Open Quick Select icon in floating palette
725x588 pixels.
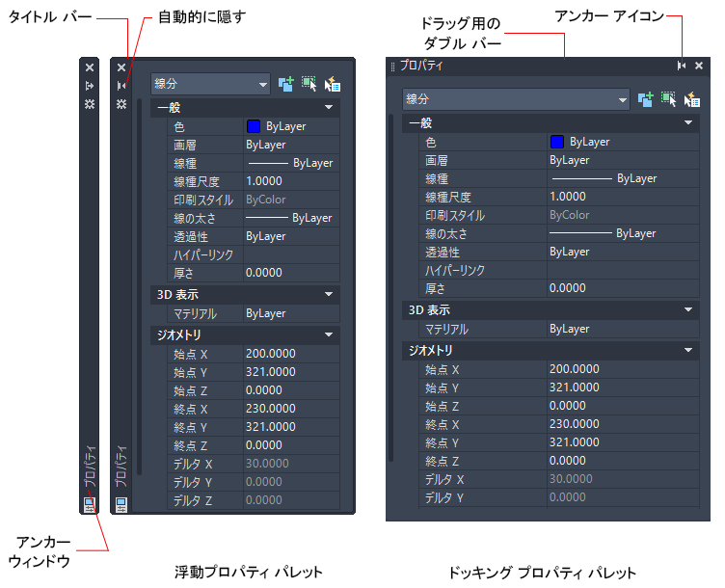click(332, 84)
